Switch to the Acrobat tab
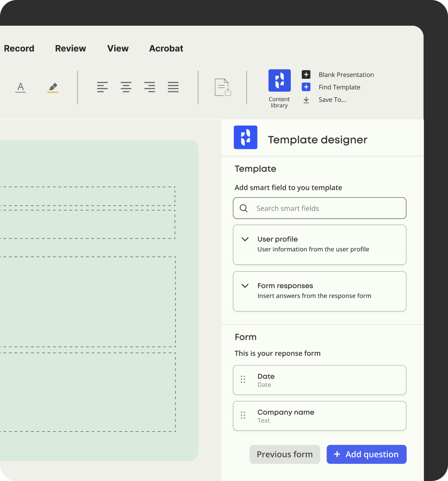Image resolution: width=448 pixels, height=481 pixels. 166,49
